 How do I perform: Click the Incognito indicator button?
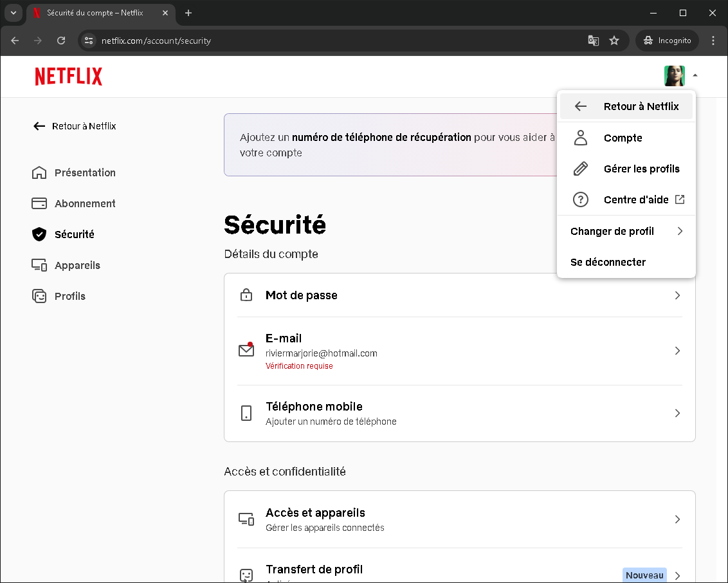pyautogui.click(x=667, y=41)
